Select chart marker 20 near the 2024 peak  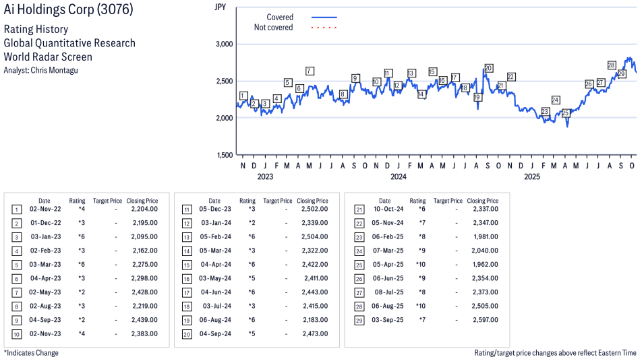click(x=488, y=68)
